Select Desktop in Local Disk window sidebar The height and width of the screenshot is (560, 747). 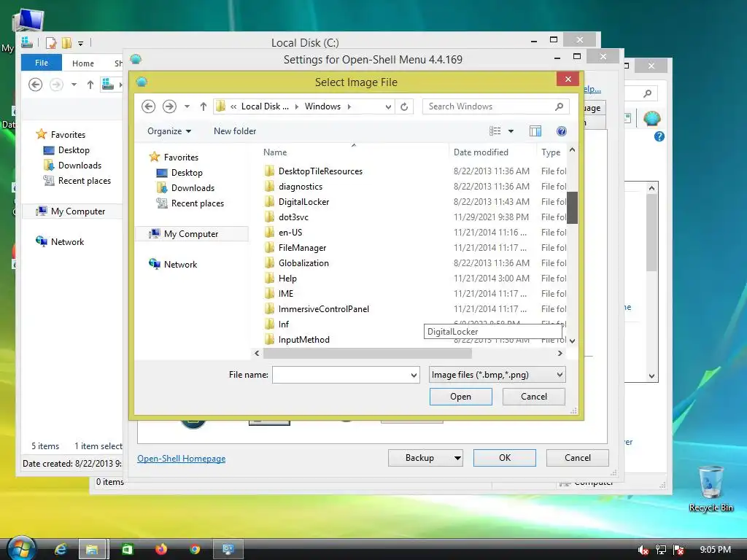coord(74,150)
